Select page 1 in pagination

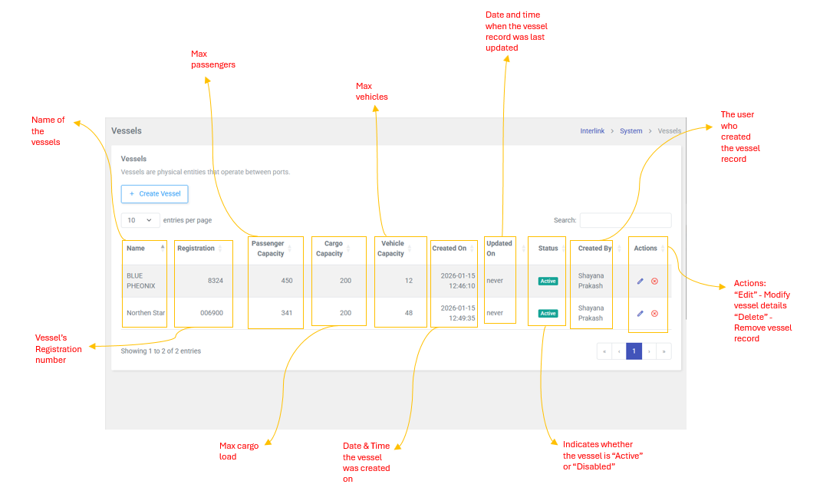634,351
